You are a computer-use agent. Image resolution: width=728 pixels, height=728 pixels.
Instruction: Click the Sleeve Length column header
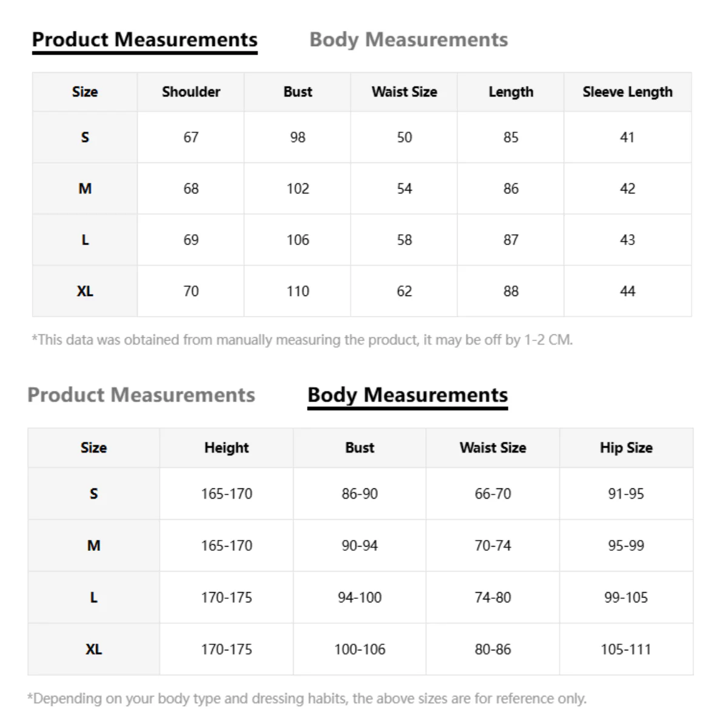coord(627,92)
